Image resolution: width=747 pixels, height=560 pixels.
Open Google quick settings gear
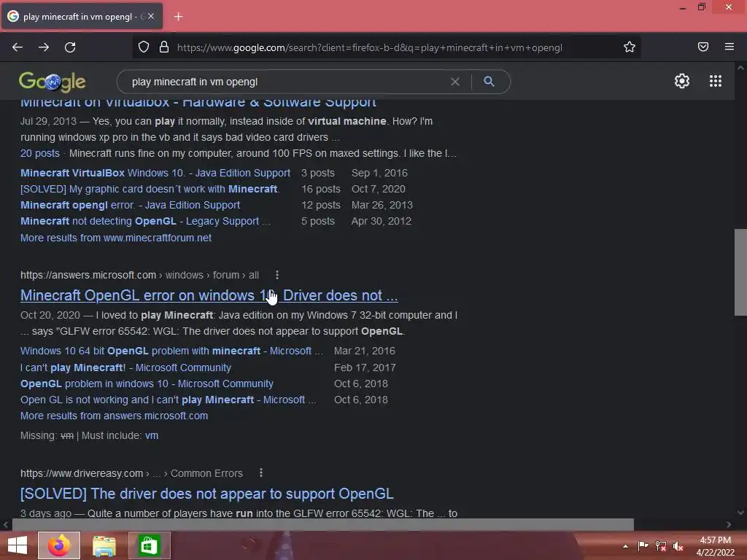coord(682,81)
